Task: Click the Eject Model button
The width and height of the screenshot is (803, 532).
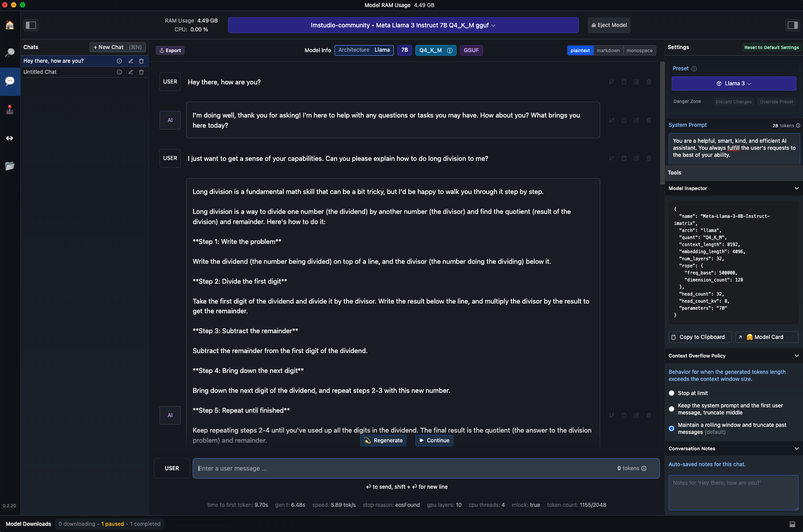Action: pos(609,25)
